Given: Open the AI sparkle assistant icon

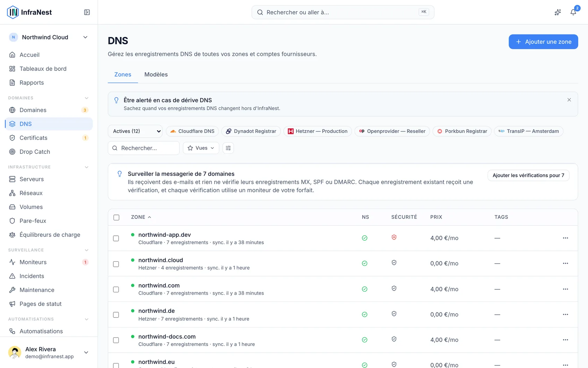Looking at the screenshot, I should coord(558,12).
